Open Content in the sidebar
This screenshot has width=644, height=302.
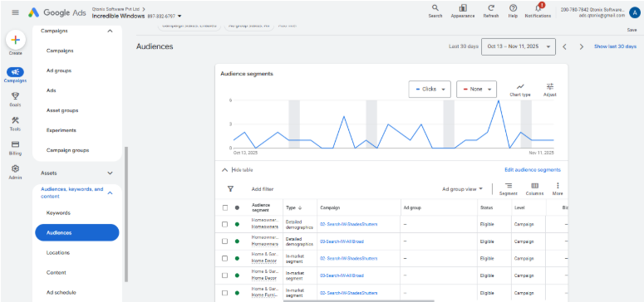tap(57, 272)
